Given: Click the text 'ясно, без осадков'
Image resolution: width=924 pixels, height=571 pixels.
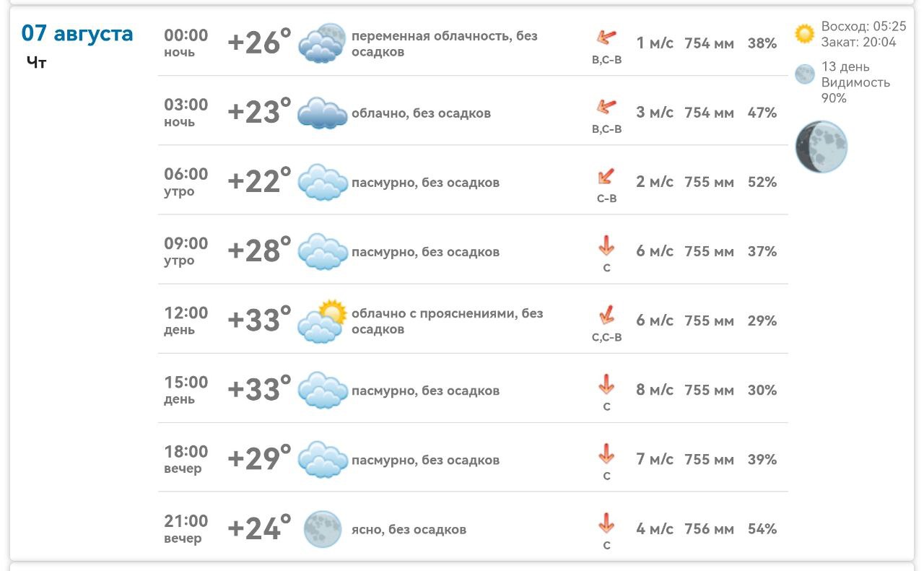Looking at the screenshot, I should tap(409, 529).
